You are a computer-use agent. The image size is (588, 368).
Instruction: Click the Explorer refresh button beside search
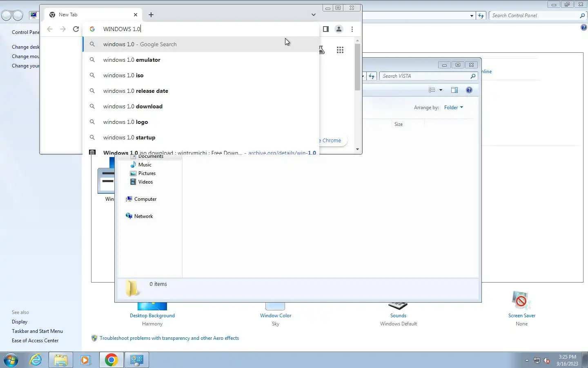[372, 76]
